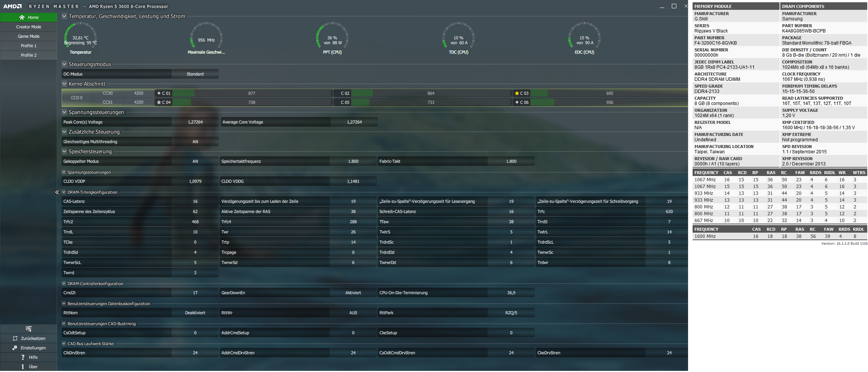Click the CLDO VDDP value 1,0979
Image resolution: width=868 pixels, height=372 pixels.
tap(195, 181)
